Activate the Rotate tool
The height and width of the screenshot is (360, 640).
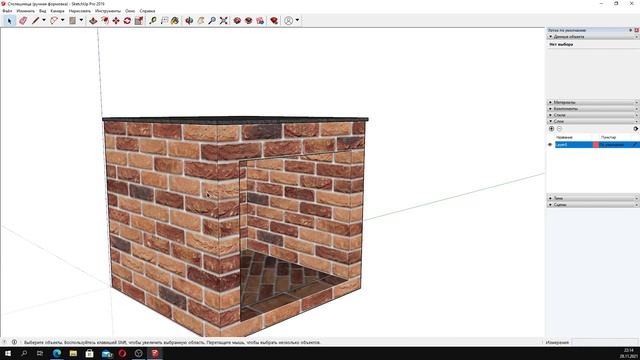(127, 20)
